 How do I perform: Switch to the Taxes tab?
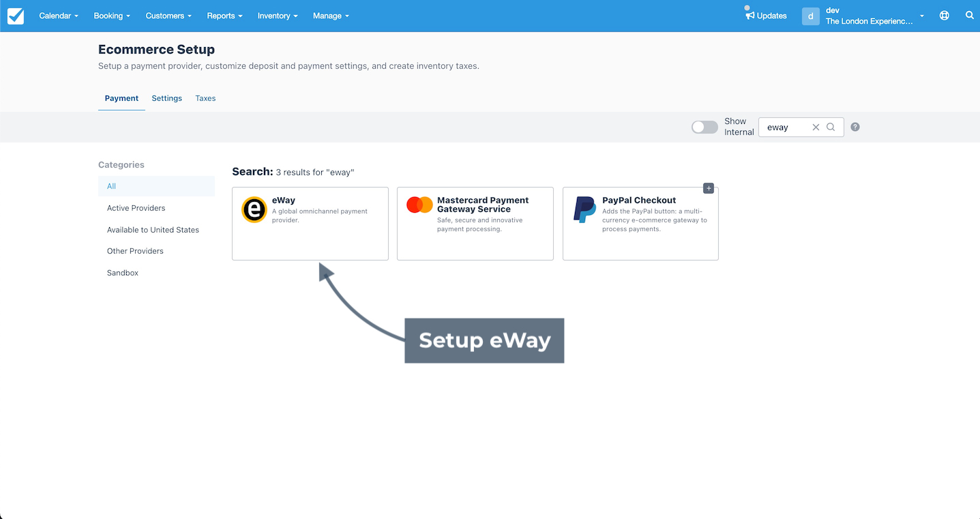click(205, 98)
